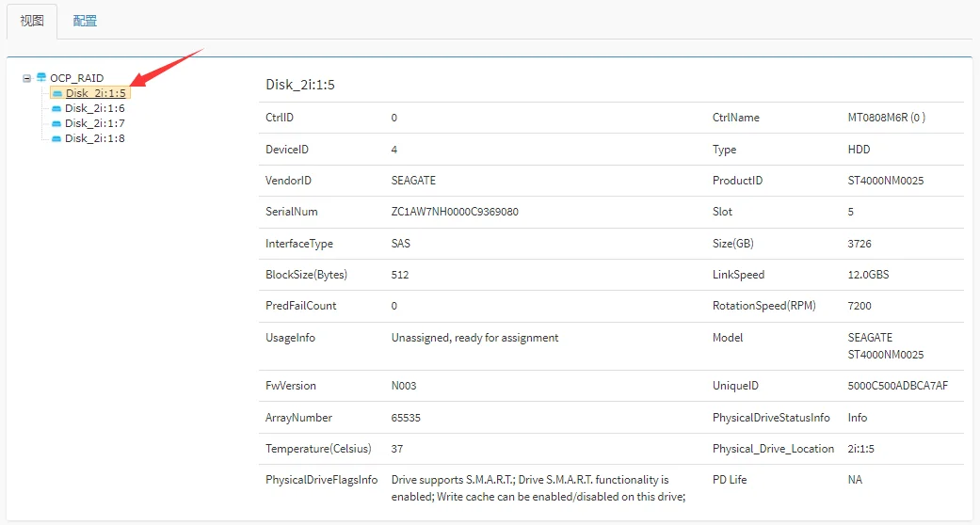Click the CtrlName value MT0808M6R (0 )
Viewport: 980px width, 525px height.
886,118
